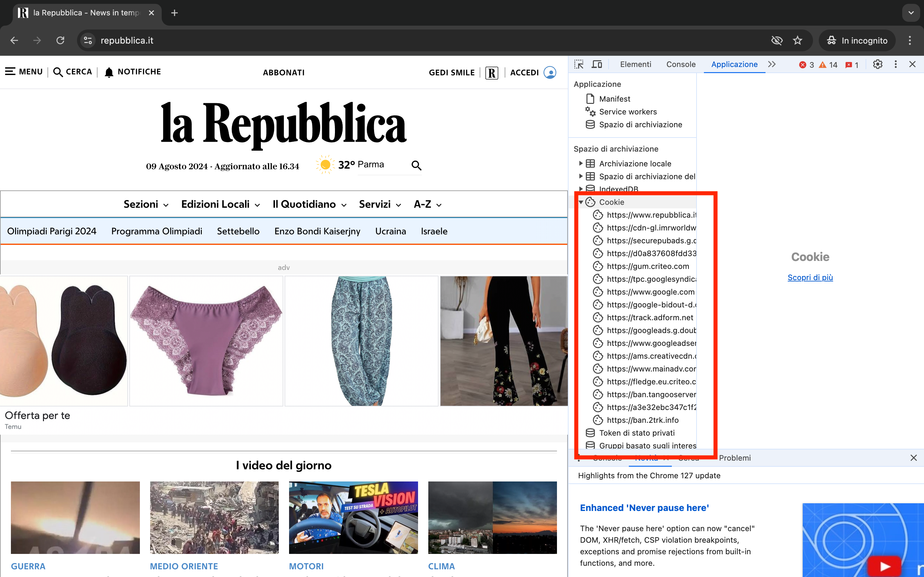Open the ABBONATI subscription link
Image resolution: width=924 pixels, height=577 pixels.
[x=283, y=72]
